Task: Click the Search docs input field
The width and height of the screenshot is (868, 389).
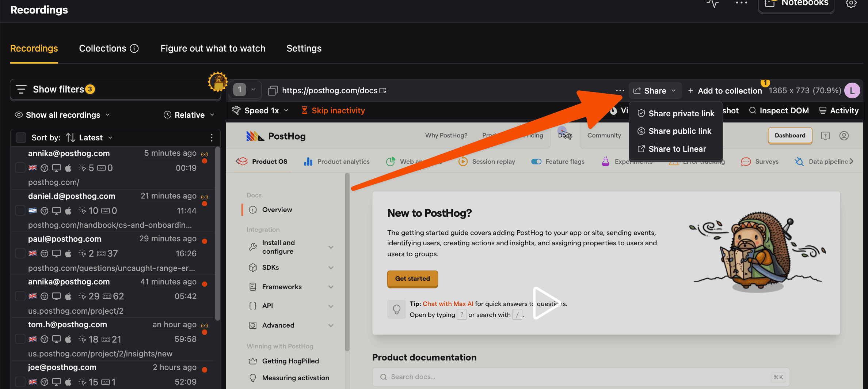Action: 581,377
